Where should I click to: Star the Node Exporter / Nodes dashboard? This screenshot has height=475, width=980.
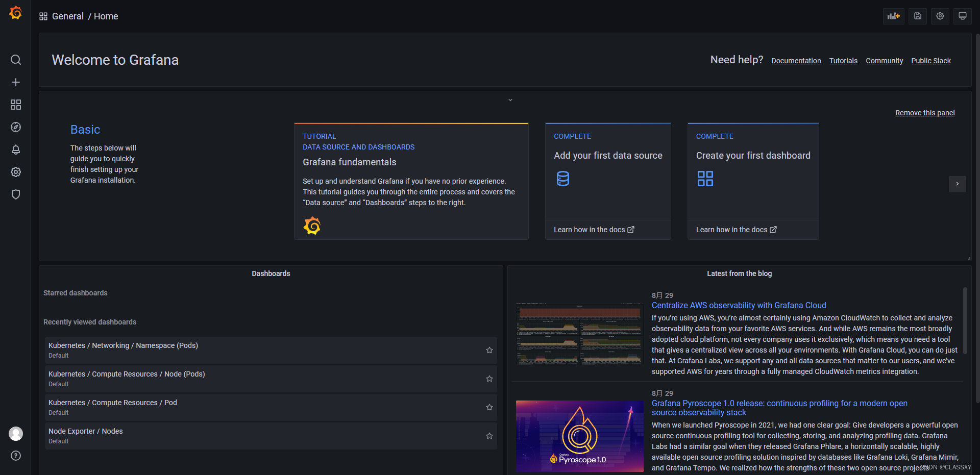click(x=489, y=436)
